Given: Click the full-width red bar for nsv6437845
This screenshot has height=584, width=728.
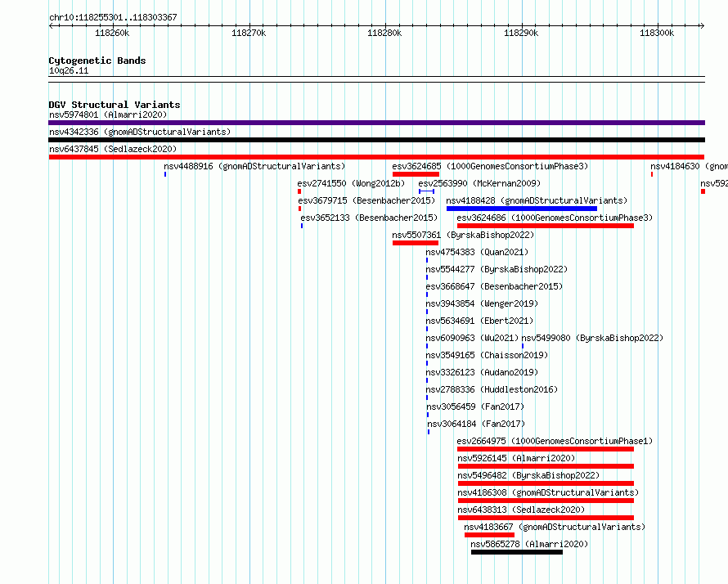Looking at the screenshot, I should pyautogui.click(x=376, y=157).
